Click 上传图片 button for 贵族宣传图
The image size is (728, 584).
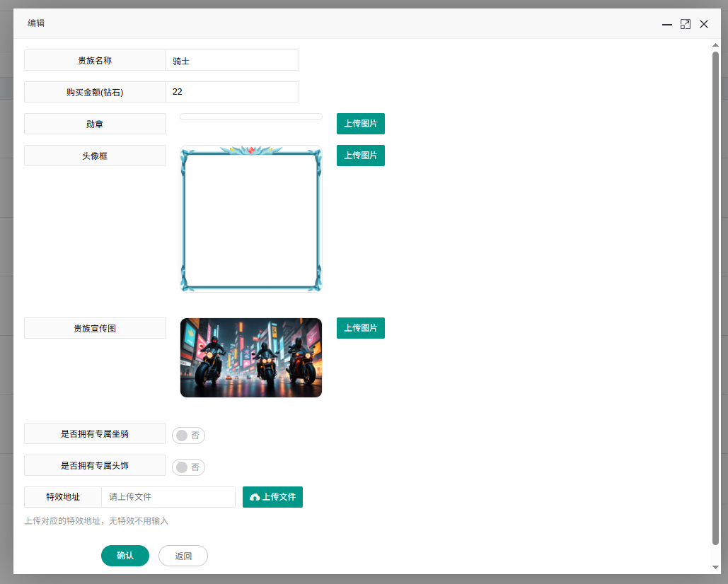click(x=360, y=328)
